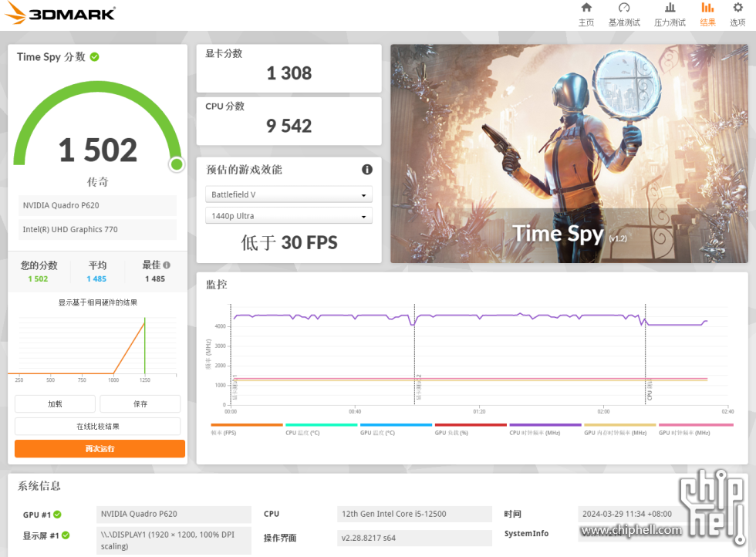Screen dimensions: 756x557
Task: Click the green validation check beside Time Spy 分数
Action: click(x=94, y=57)
